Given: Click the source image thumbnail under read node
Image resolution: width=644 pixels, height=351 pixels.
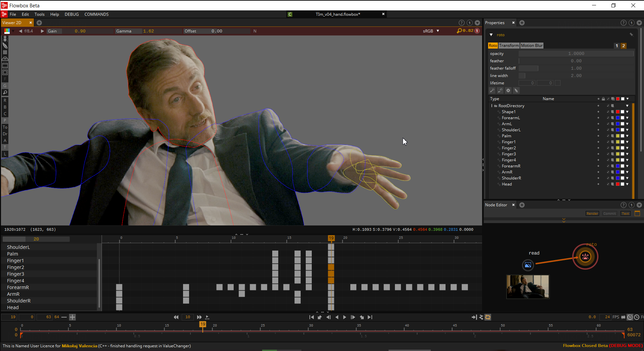Looking at the screenshot, I should point(528,287).
